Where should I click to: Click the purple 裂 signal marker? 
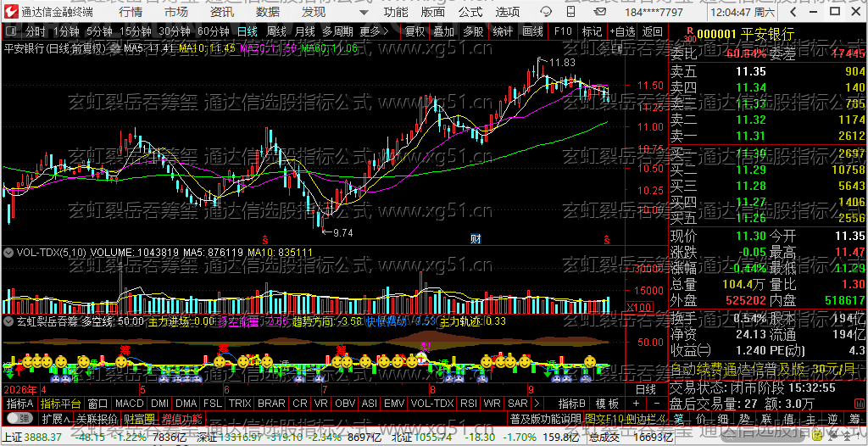tap(426, 347)
